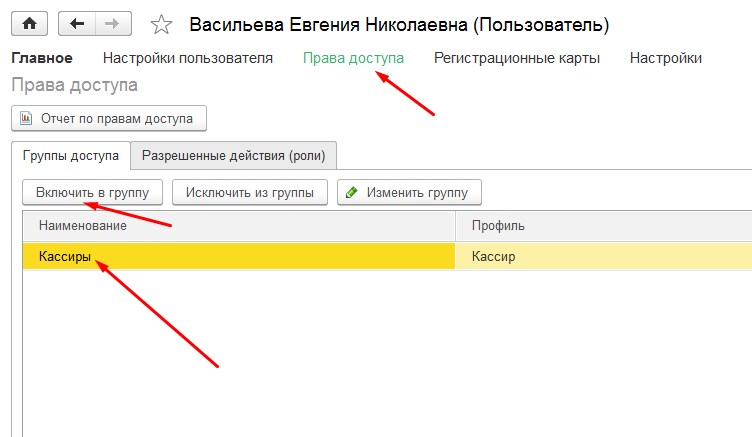Navigate back with the left arrow
752x437 pixels.
click(x=77, y=24)
